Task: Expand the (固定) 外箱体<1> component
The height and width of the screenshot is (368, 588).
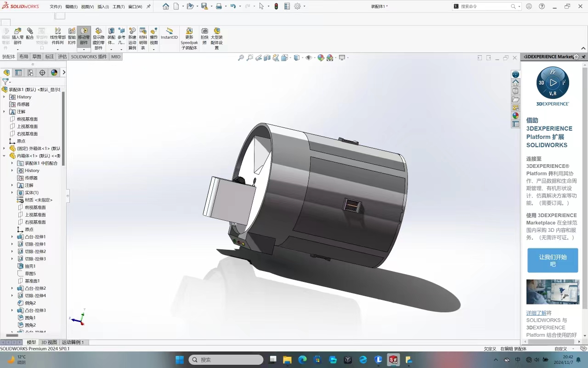Action: pos(4,149)
